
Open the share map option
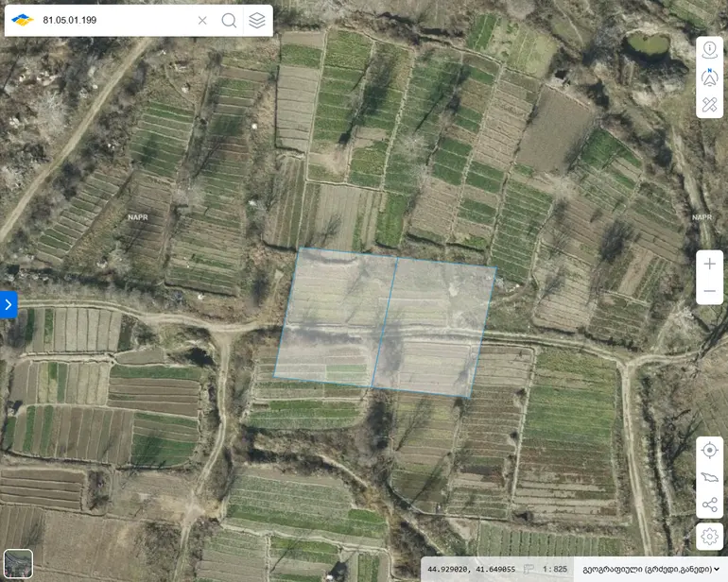tap(709, 505)
